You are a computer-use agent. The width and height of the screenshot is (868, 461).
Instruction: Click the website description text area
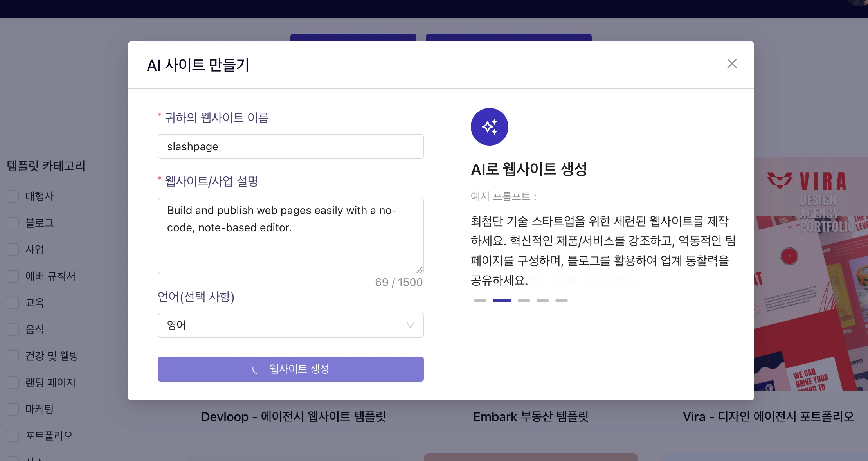click(x=290, y=236)
